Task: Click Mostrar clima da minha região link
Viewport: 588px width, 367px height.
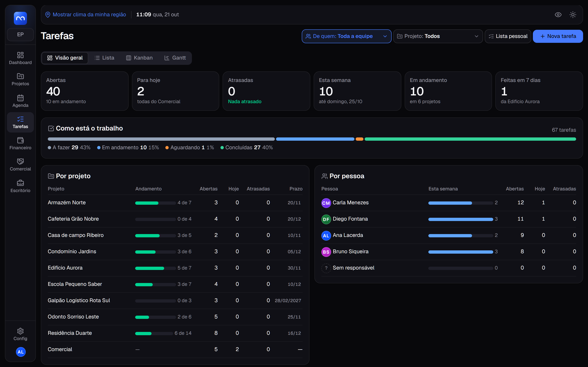Action: pyautogui.click(x=89, y=14)
